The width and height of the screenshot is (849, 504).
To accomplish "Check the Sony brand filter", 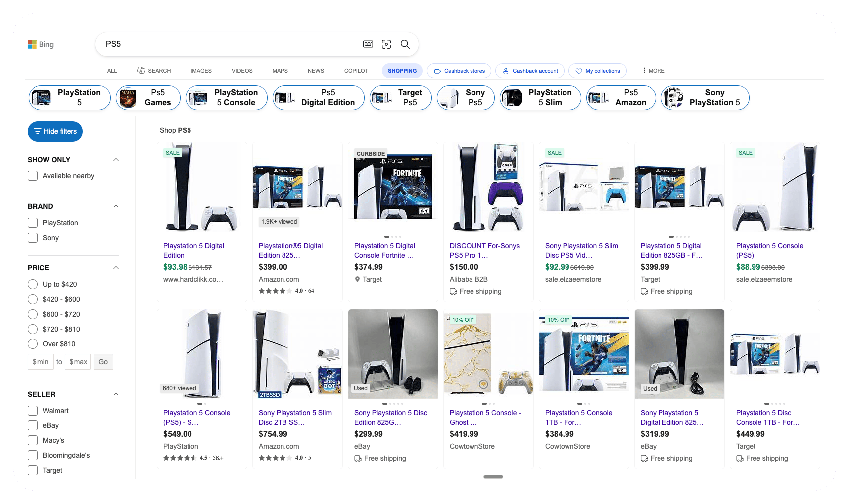I will [x=33, y=238].
